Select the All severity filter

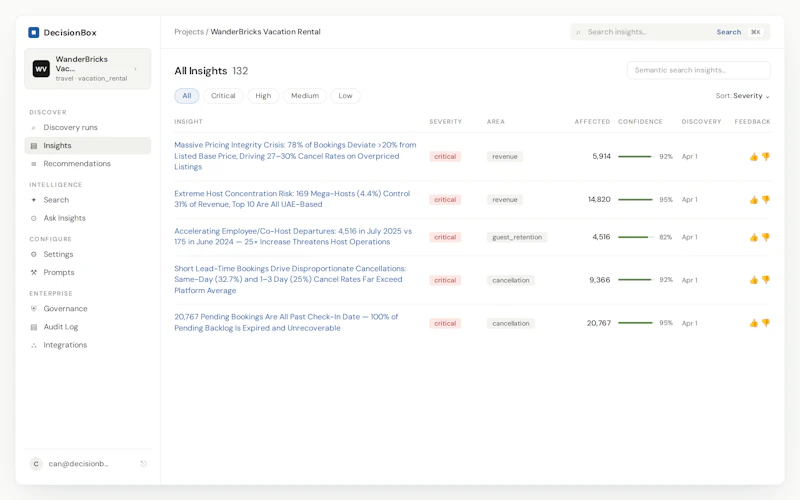pos(187,96)
